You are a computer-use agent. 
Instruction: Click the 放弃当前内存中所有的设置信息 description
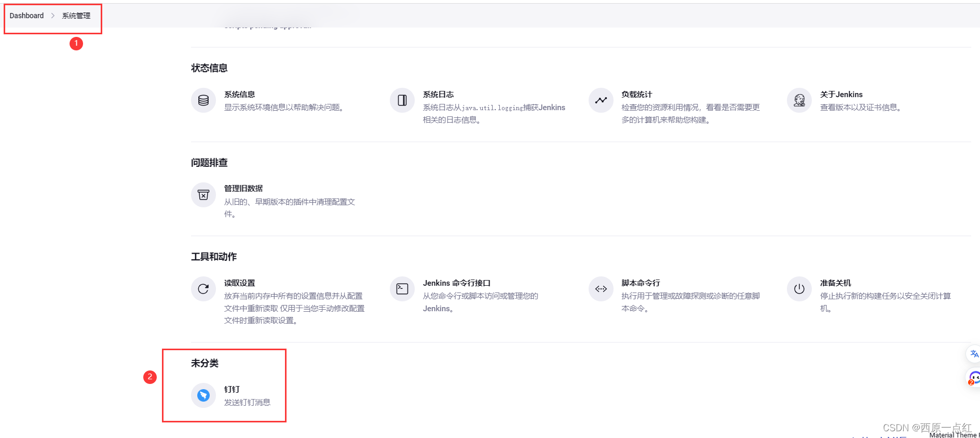294,308
